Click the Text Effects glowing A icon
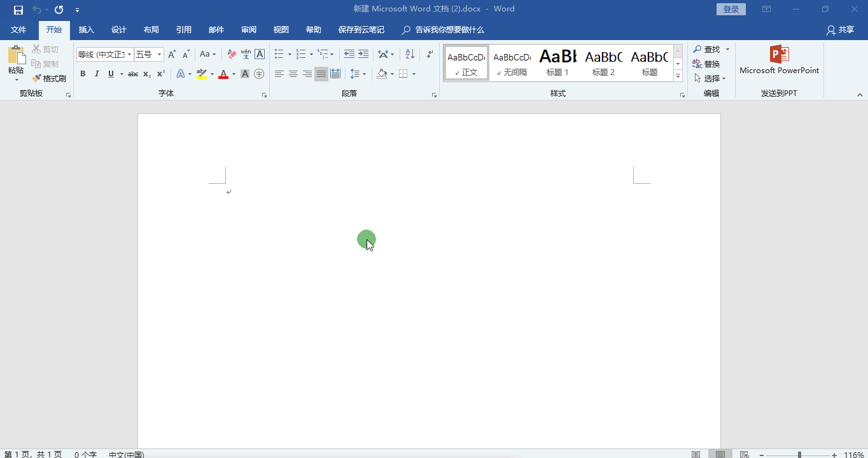Viewport: 868px width, 458px height. 181,74
